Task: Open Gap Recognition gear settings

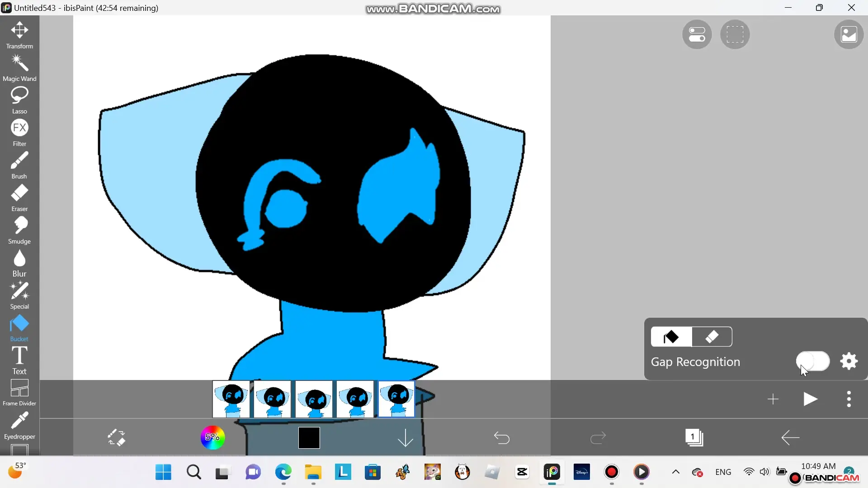Action: (x=849, y=361)
